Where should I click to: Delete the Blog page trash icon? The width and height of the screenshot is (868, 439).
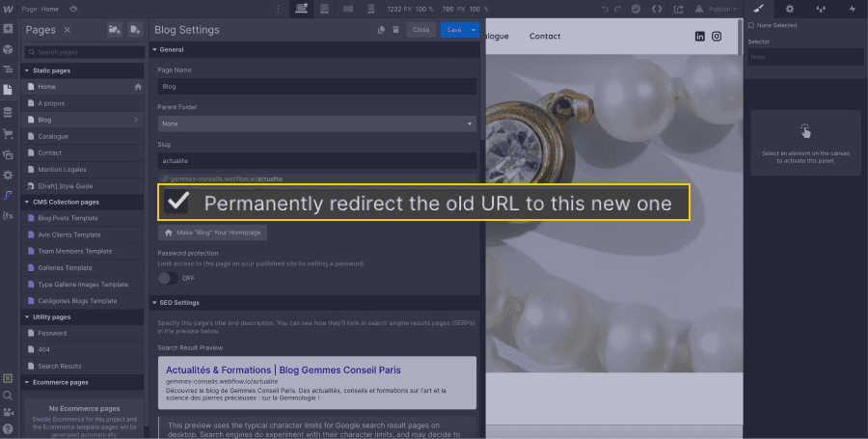click(395, 30)
